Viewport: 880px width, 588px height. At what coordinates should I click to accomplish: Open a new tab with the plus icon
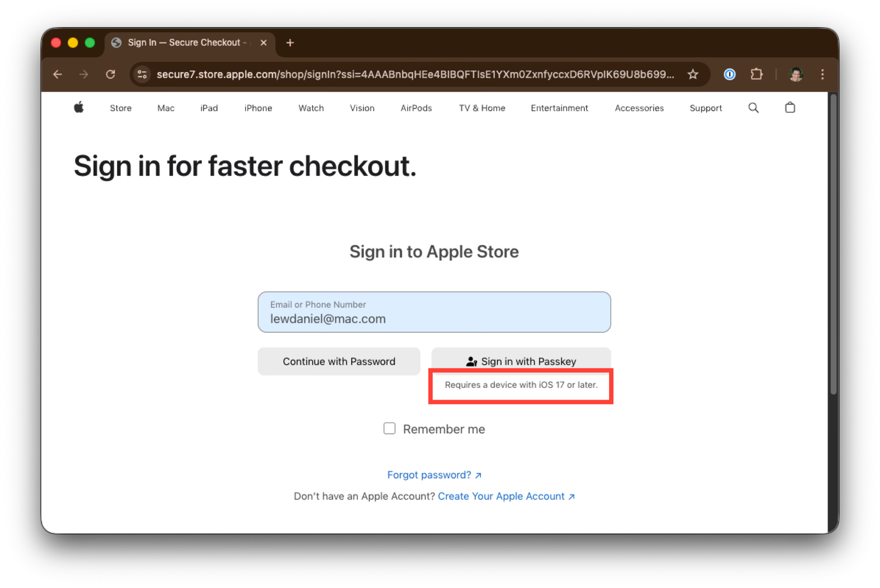pos(290,43)
